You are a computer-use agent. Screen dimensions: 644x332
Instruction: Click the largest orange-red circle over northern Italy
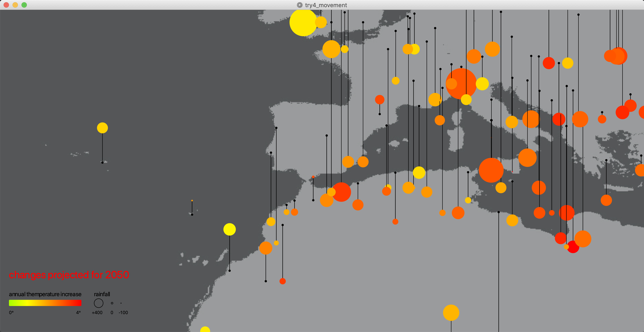coord(461,84)
